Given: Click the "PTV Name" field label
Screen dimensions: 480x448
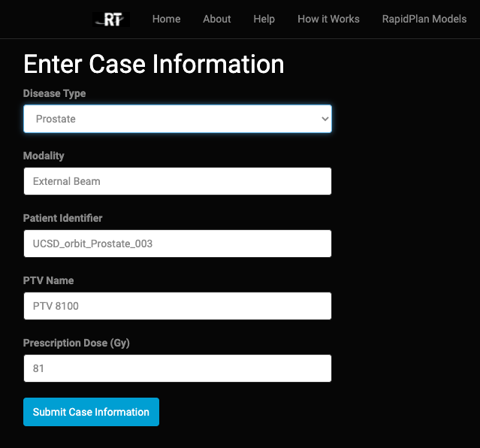Looking at the screenshot, I should click(x=49, y=280).
